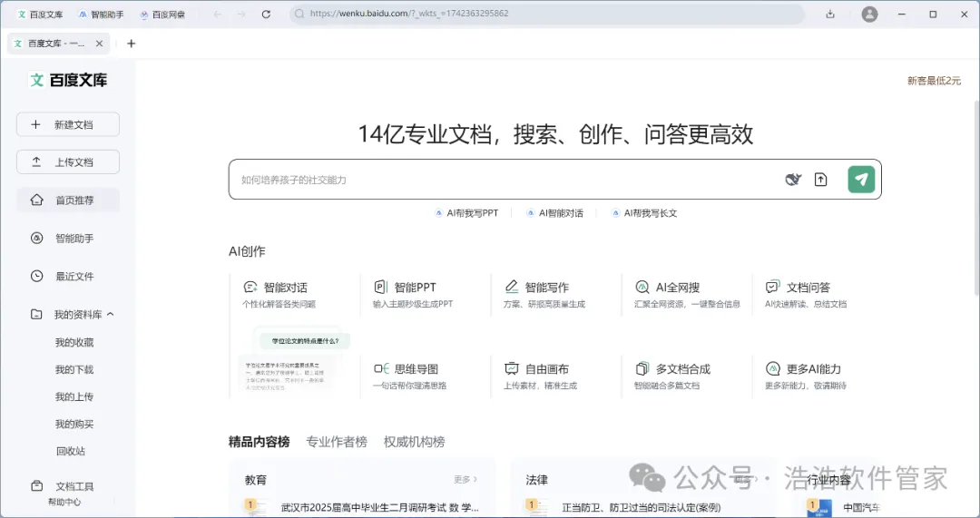Screen dimensions: 980x518
Task: Open the AI全网搜 tool
Action: tap(686, 294)
